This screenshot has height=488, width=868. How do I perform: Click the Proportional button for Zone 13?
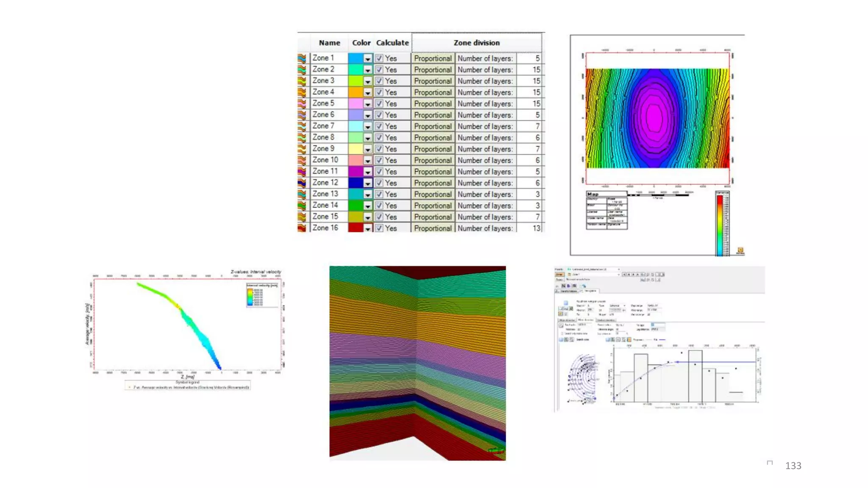(x=433, y=194)
